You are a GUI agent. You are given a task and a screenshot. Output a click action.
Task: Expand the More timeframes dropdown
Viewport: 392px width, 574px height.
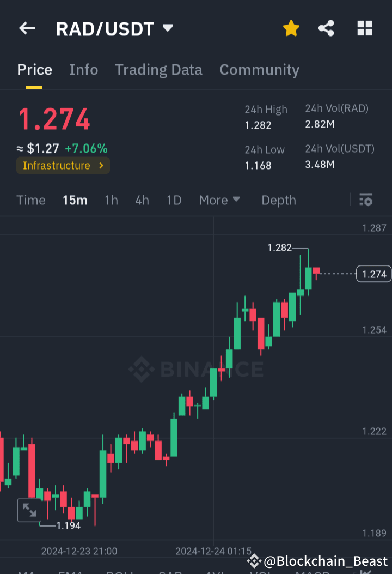click(219, 200)
